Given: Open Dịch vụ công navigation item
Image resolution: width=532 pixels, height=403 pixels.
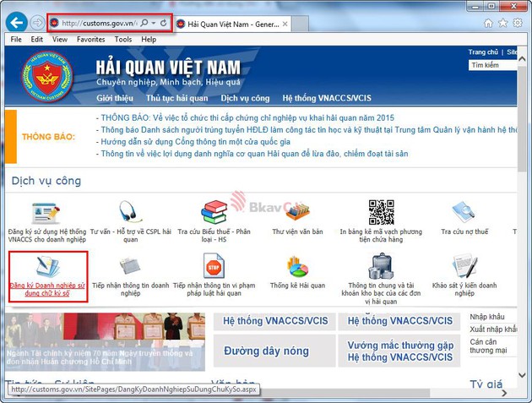Looking at the screenshot, I should [x=245, y=98].
